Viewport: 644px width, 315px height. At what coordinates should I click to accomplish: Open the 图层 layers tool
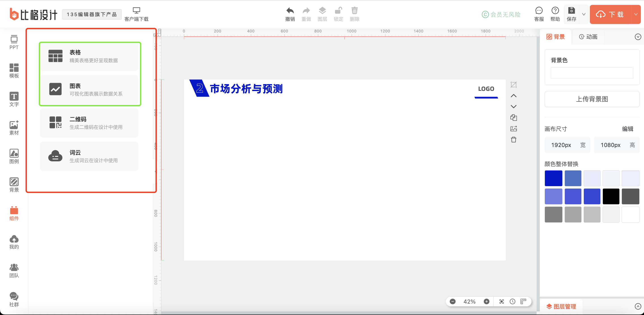click(322, 14)
